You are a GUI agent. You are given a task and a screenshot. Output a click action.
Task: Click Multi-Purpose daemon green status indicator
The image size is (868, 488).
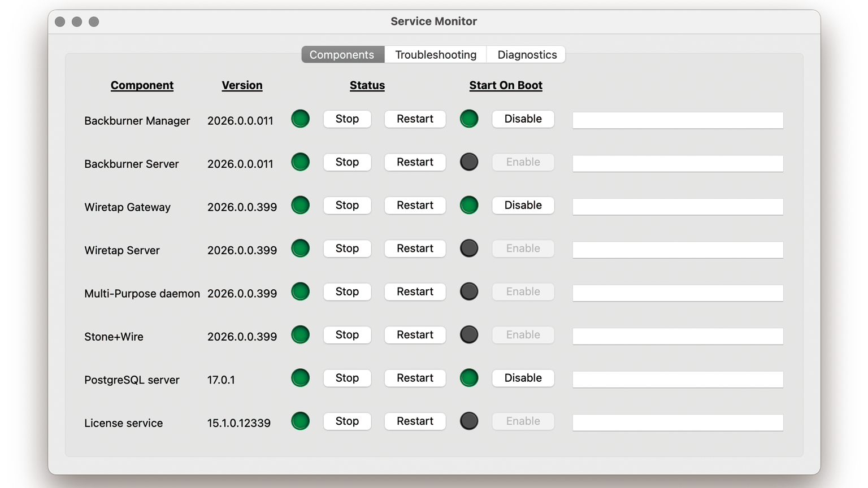[x=300, y=291]
